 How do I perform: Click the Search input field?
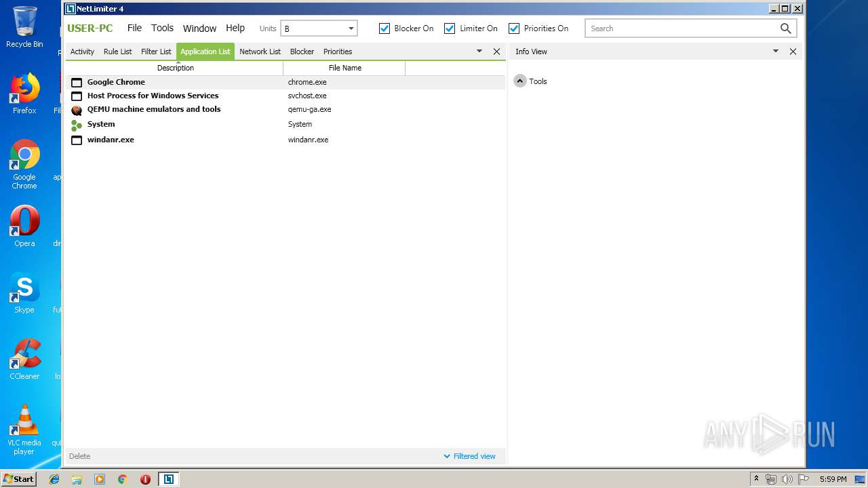(x=682, y=28)
